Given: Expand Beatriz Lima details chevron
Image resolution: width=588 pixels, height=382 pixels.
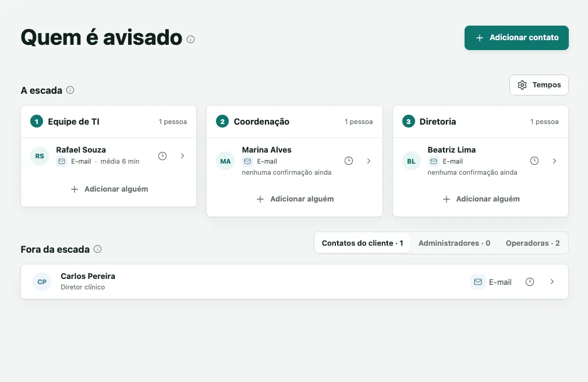Looking at the screenshot, I should pos(554,161).
